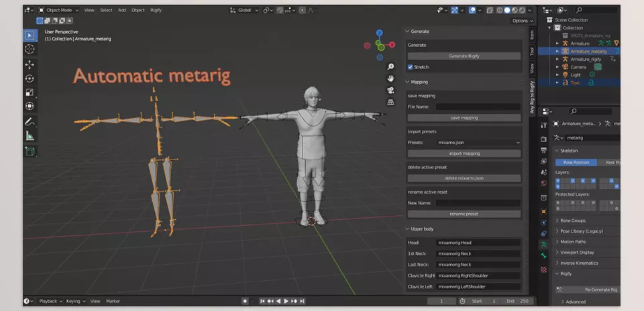Open the Select menu
644x311 pixels.
106,10
